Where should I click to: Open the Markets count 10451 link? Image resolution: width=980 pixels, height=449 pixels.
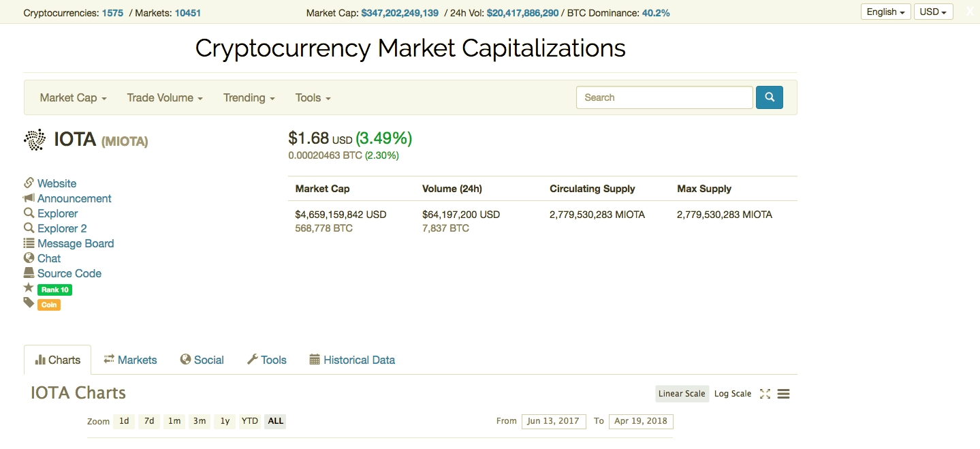tap(188, 13)
